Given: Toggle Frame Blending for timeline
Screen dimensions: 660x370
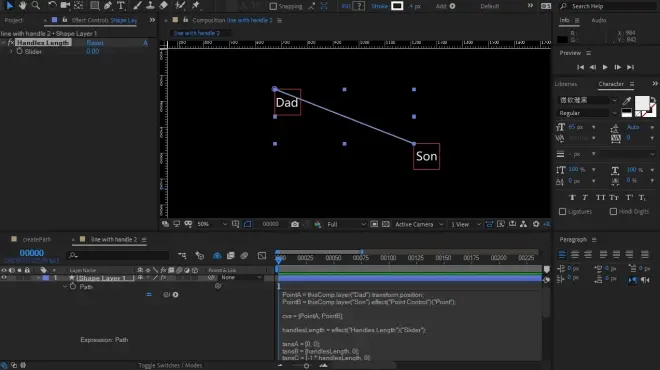Looking at the screenshot, I should 231,256.
